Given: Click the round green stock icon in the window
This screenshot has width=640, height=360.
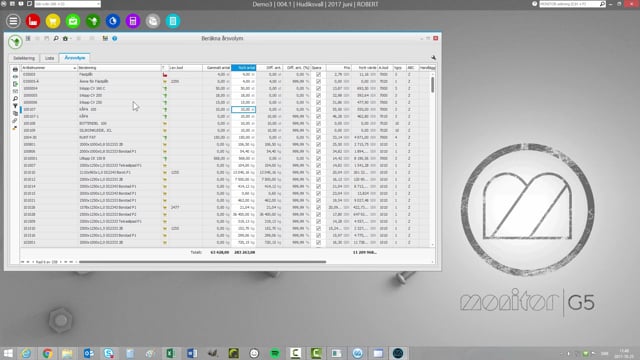Looking at the screenshot, I should point(16,42).
